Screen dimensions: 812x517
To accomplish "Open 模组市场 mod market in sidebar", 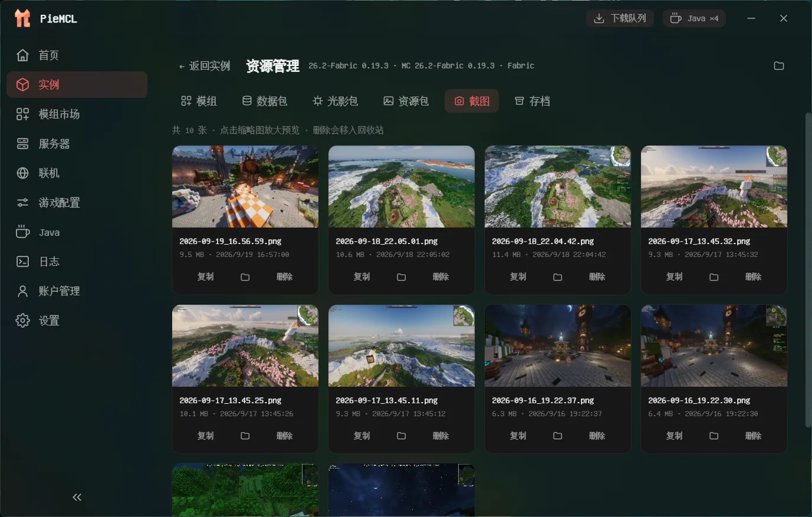I will point(77,114).
